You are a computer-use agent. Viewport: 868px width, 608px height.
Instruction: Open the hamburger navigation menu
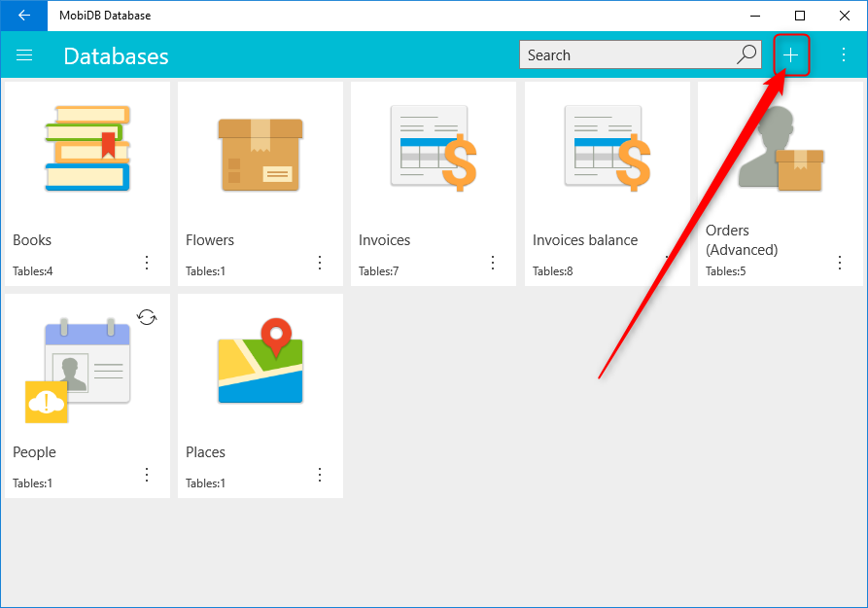tap(24, 54)
